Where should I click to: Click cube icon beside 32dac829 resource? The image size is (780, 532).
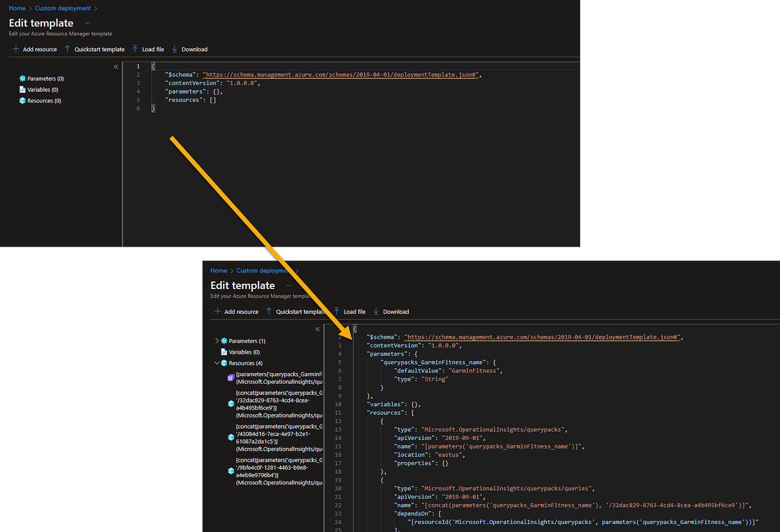tap(231, 404)
